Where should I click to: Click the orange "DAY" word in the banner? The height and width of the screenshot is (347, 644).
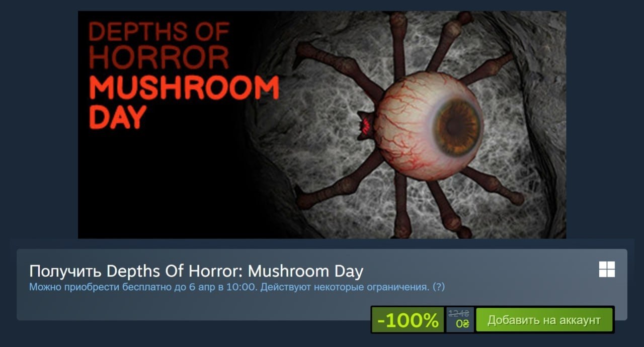click(117, 117)
